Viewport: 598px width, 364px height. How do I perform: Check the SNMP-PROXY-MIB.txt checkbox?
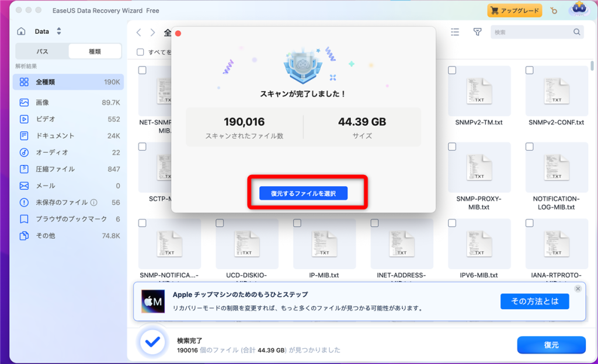[452, 146]
